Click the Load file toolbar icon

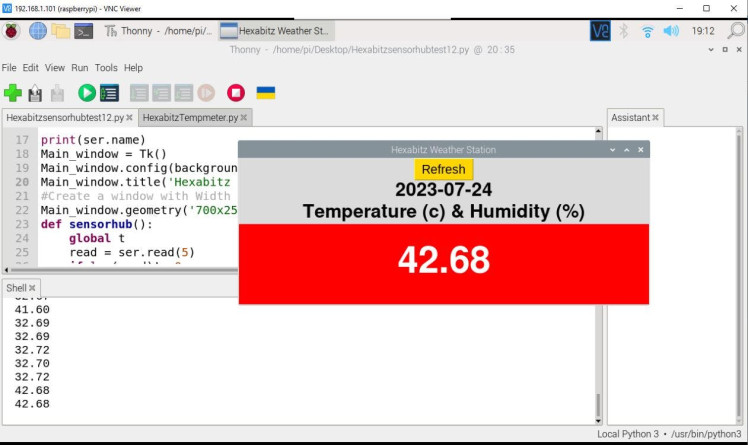[35, 93]
